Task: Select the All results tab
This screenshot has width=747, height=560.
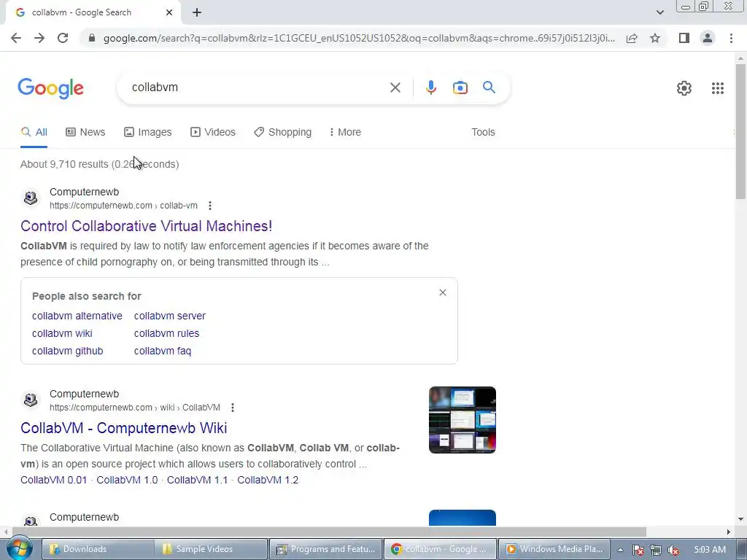Action: (x=34, y=133)
